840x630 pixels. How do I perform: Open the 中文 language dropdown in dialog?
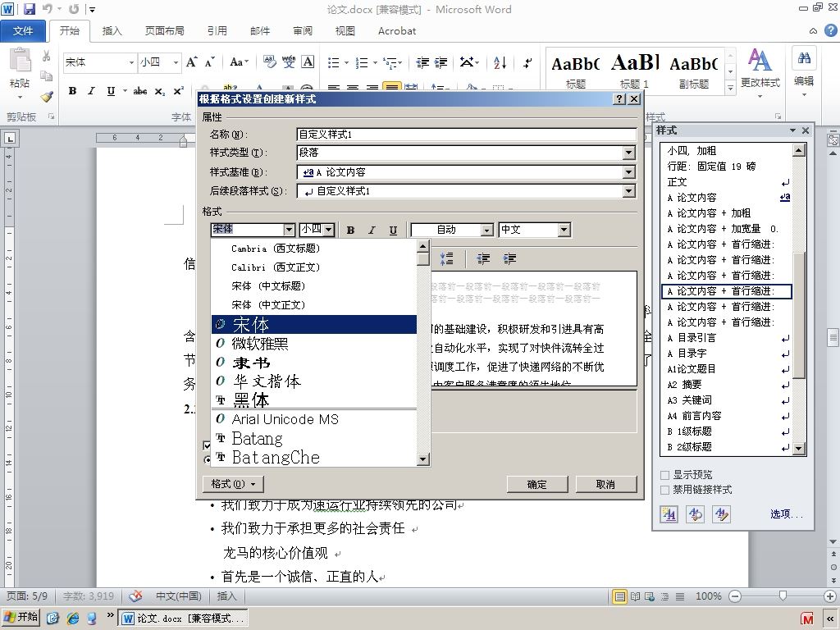(x=564, y=230)
